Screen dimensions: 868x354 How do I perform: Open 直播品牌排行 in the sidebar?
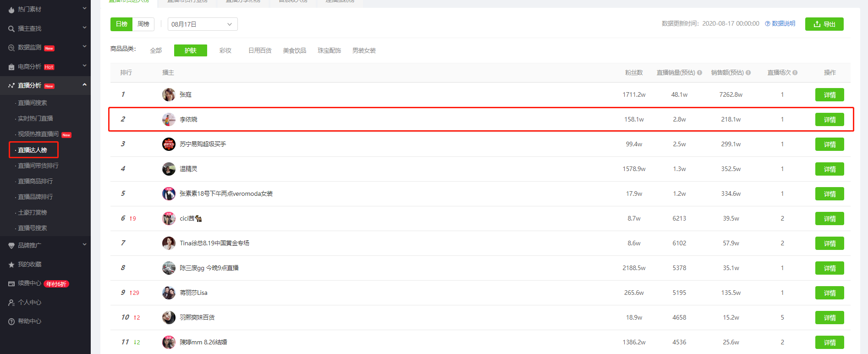[x=35, y=197]
